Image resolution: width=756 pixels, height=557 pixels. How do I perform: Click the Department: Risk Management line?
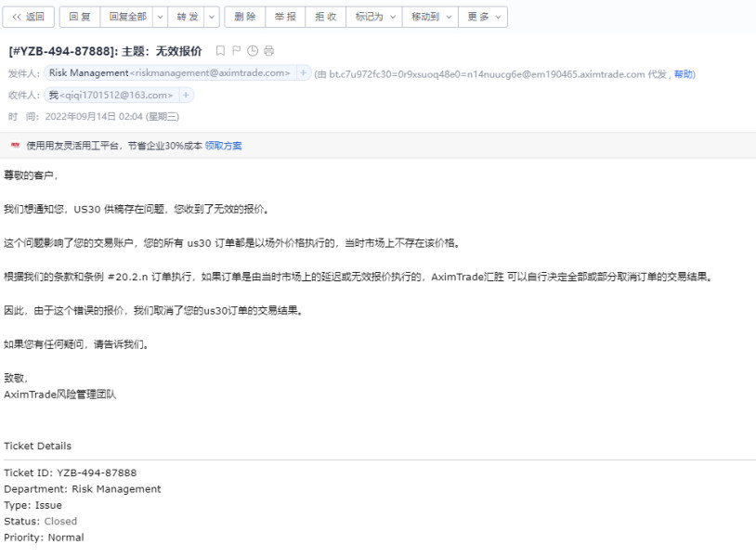pos(83,488)
